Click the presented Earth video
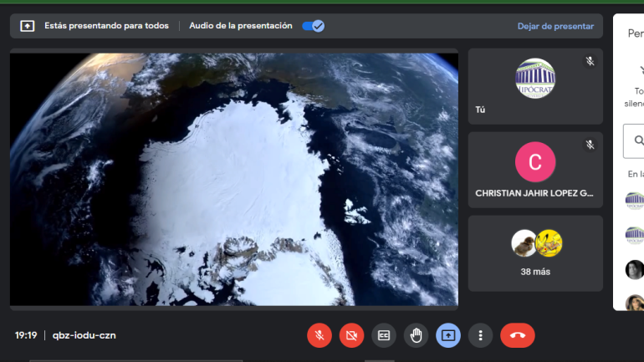Screen dimensions: 644x362 [x=234, y=179]
